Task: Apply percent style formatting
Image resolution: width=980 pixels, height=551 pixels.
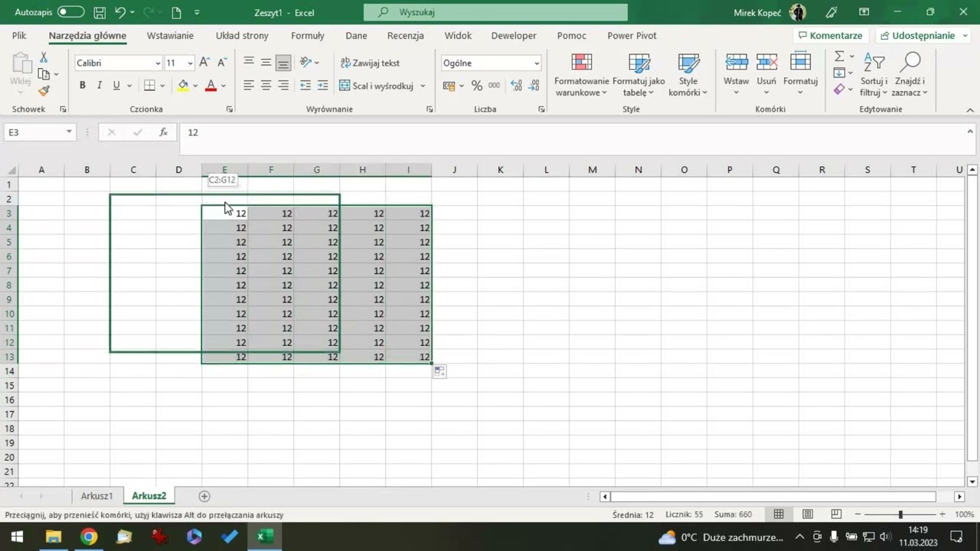Action: (476, 86)
